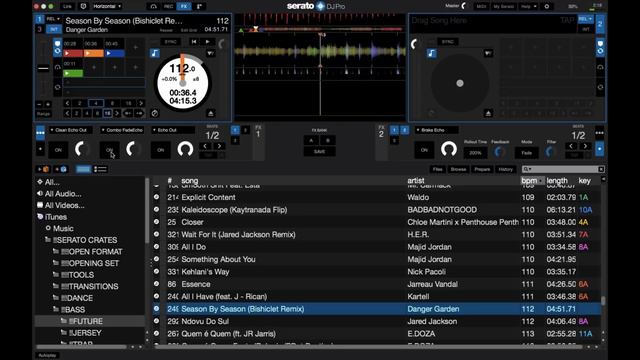Screen dimensions: 640x360
Task: Open the MIDI menu button
Action: [481, 6]
